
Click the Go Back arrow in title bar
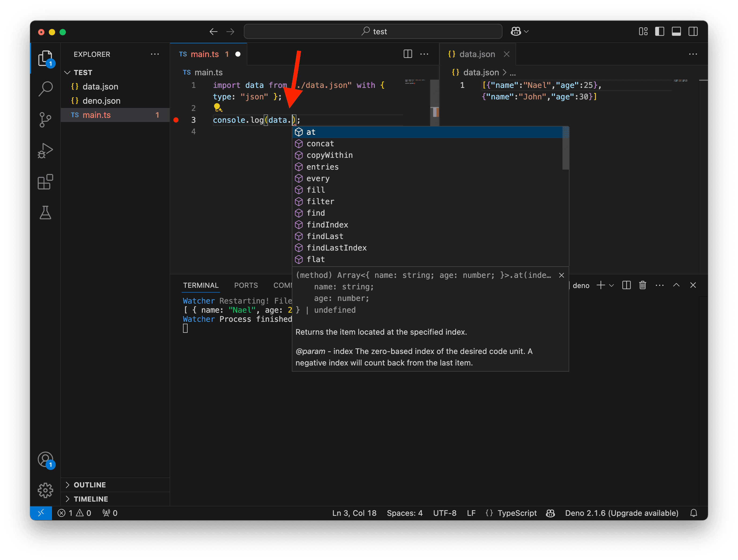(214, 32)
